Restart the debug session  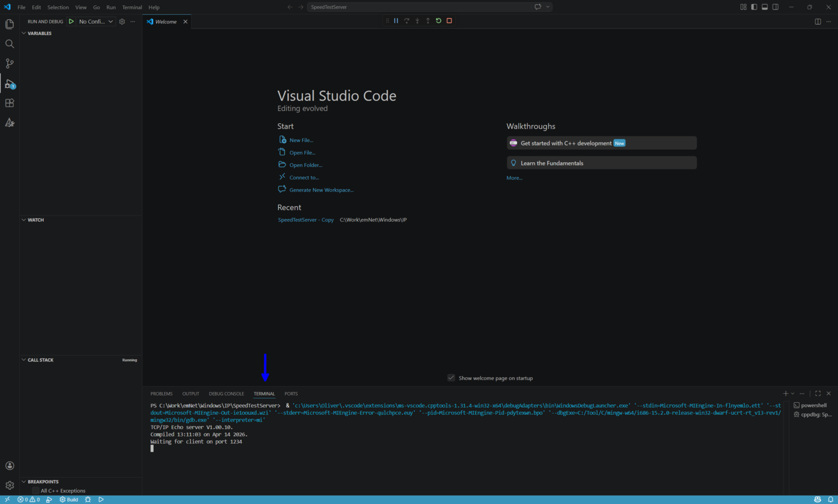pos(438,20)
